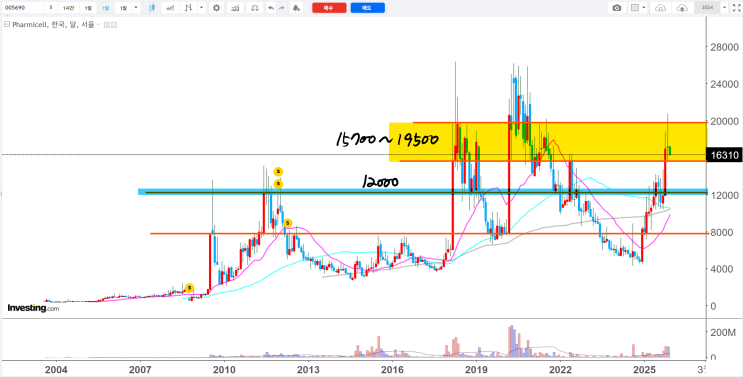This screenshot has height=377, width=743.
Task: Undo the last chart action
Action: point(271,8)
